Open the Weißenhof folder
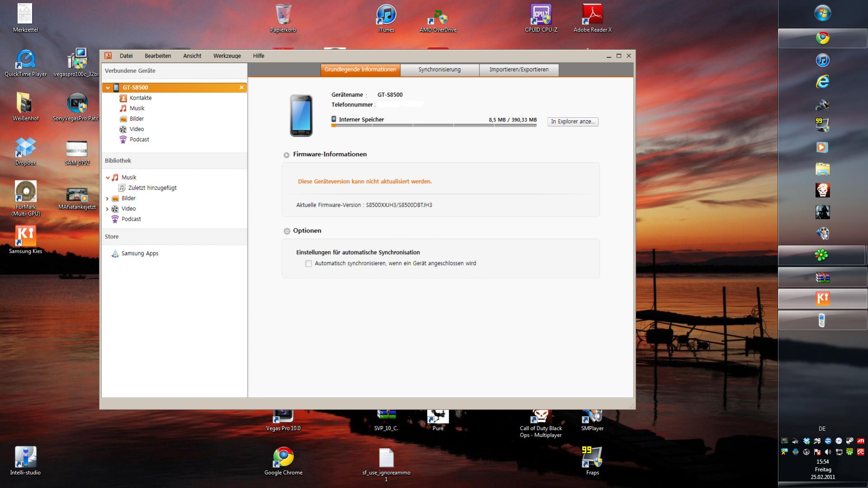 tap(25, 107)
